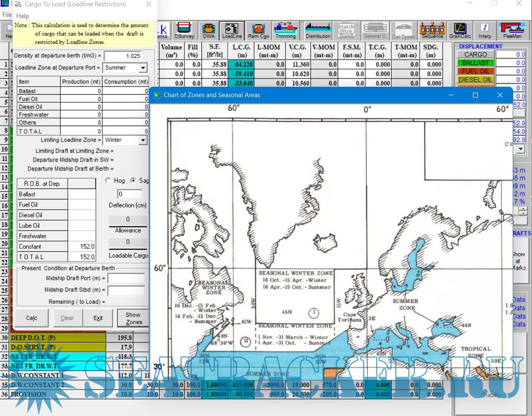The height and width of the screenshot is (416, 532).
Task: Launch the Trimming tool
Action: tap(286, 31)
